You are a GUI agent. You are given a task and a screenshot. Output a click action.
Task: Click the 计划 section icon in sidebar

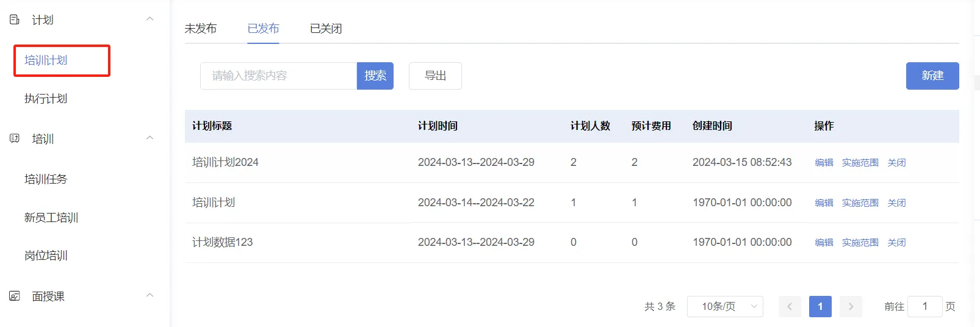pyautogui.click(x=15, y=20)
